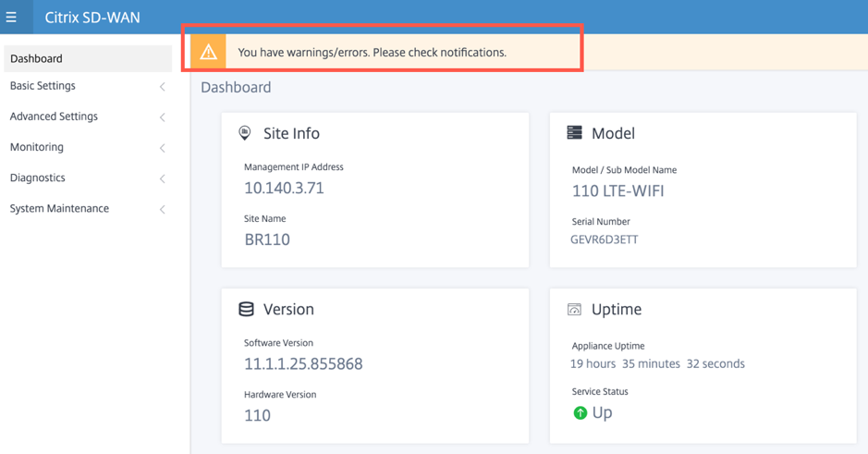Click the Version card title
This screenshot has height=454, width=868.
[288, 310]
